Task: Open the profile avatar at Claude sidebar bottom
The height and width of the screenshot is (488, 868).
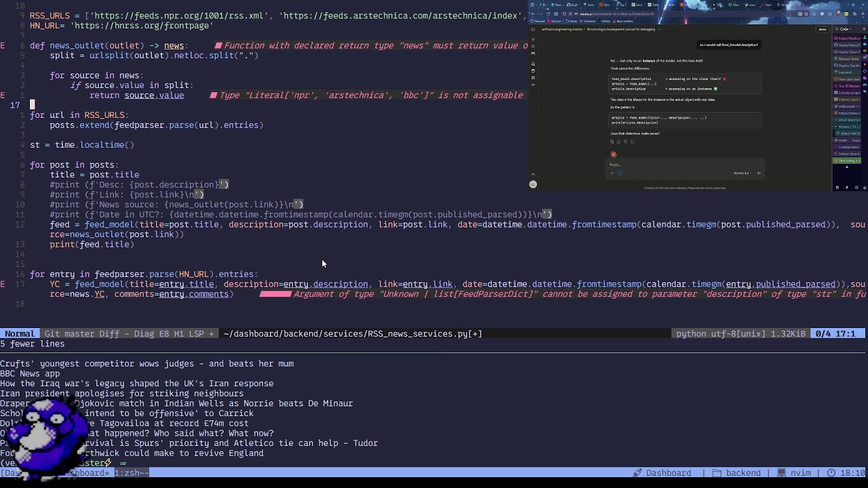Action: (x=533, y=184)
